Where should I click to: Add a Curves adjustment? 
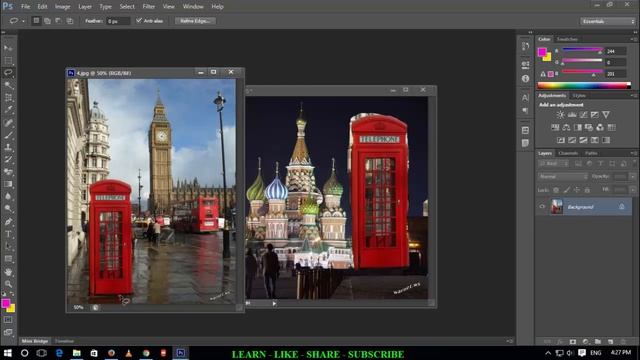(584, 115)
